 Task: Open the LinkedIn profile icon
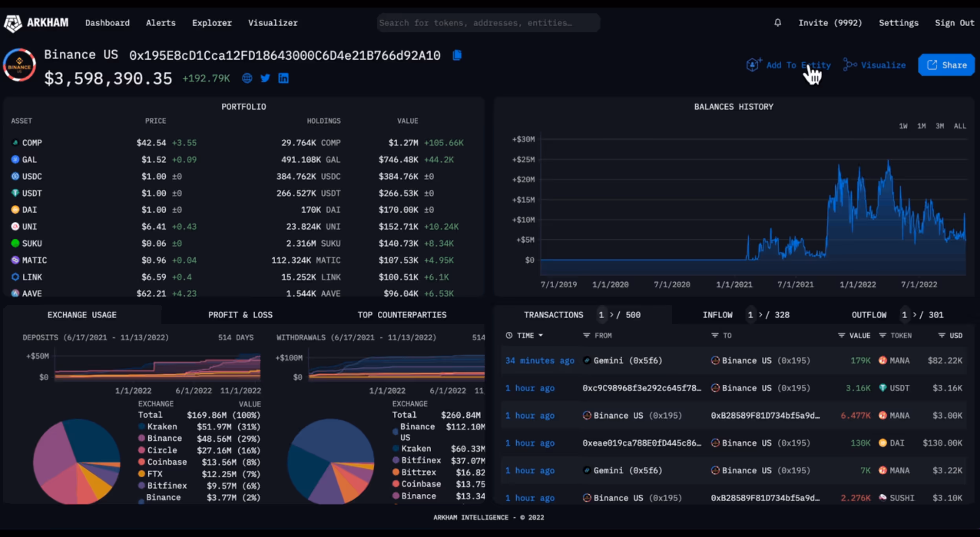[283, 78]
